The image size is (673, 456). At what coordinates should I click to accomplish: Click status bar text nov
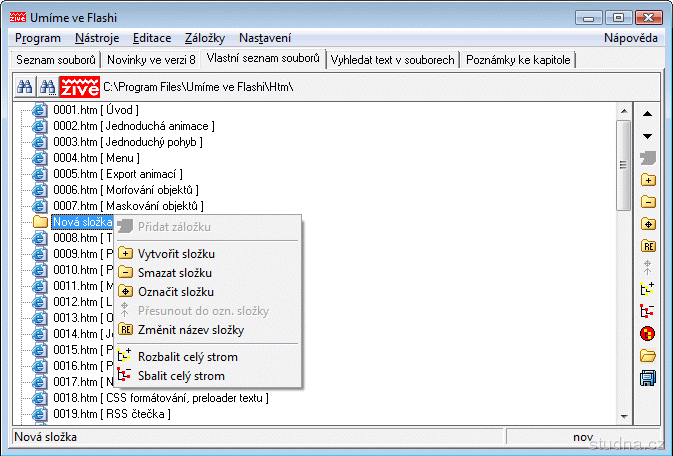(x=583, y=437)
